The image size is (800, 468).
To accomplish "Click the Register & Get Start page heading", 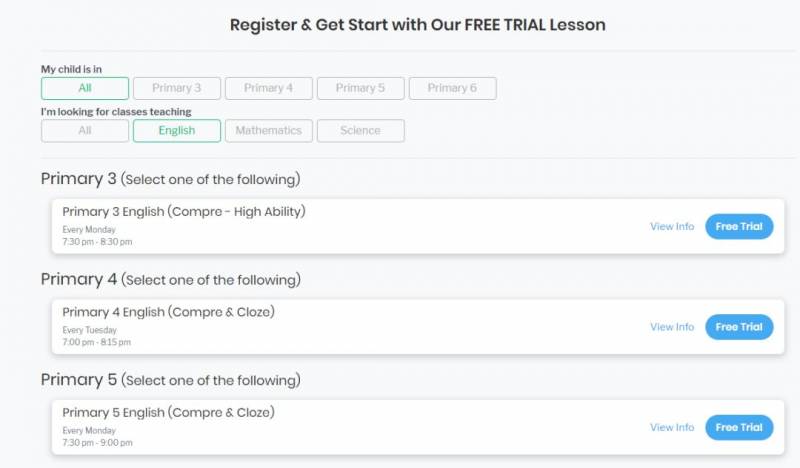I will click(417, 24).
